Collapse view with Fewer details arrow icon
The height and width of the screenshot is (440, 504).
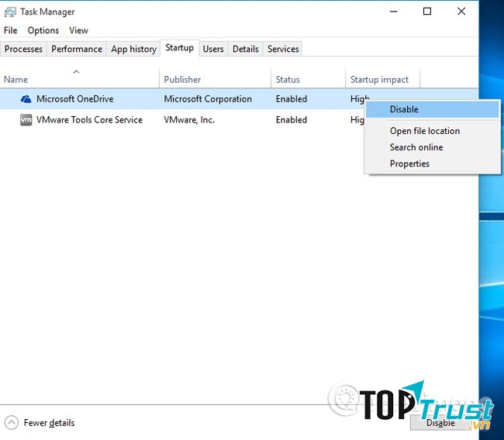[x=12, y=423]
